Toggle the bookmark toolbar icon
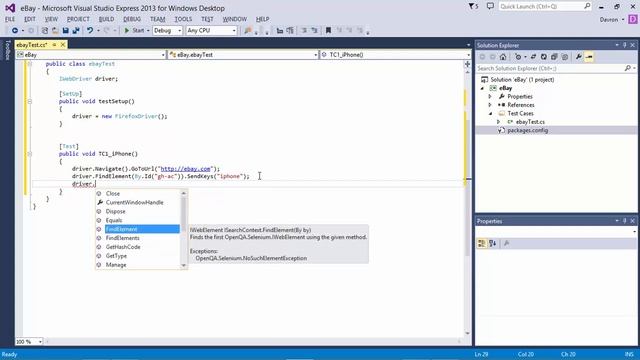The height and width of the screenshot is (360, 640). click(x=328, y=31)
